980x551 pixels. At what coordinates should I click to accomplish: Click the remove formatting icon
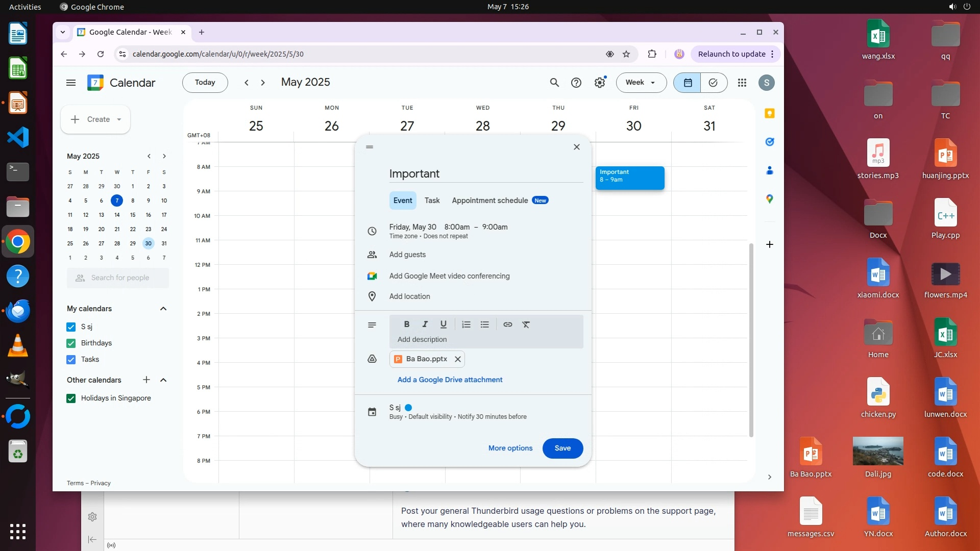[526, 324]
